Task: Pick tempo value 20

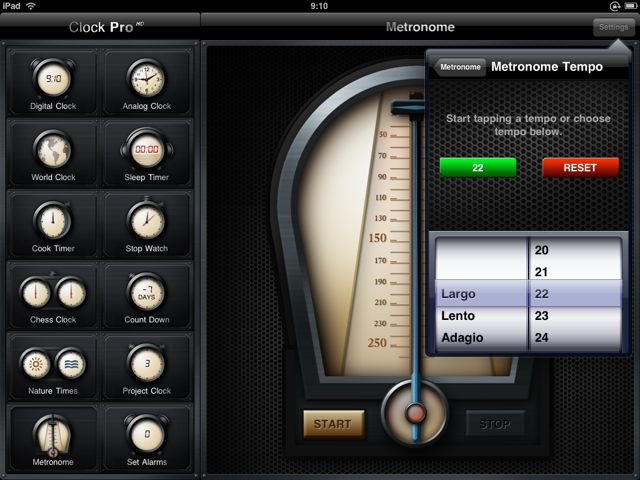Action: [542, 250]
